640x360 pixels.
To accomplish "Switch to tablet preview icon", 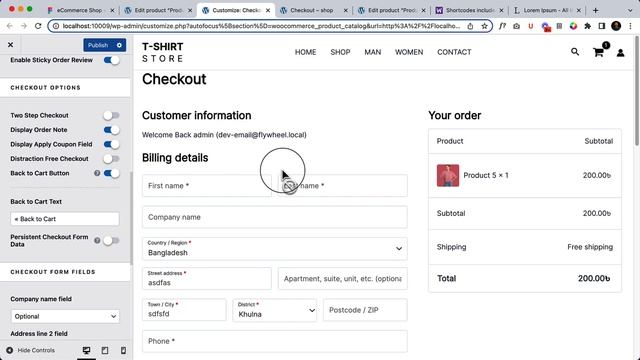I will [x=105, y=350].
